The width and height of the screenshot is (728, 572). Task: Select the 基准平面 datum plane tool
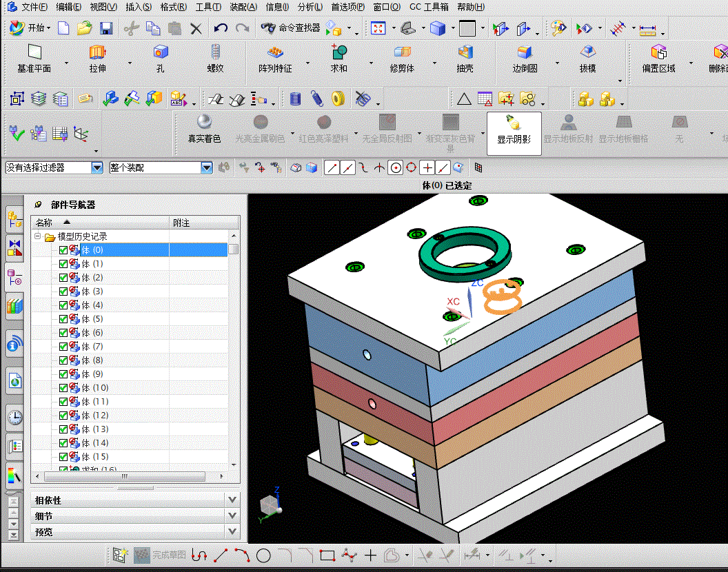34,59
